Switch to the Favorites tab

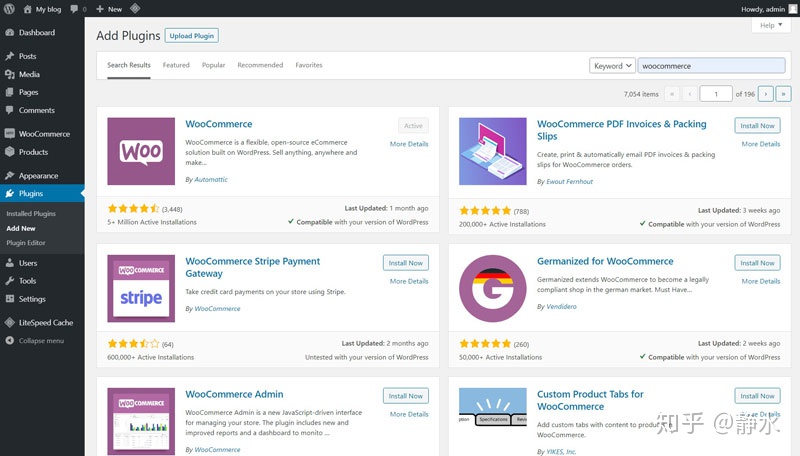tap(309, 65)
